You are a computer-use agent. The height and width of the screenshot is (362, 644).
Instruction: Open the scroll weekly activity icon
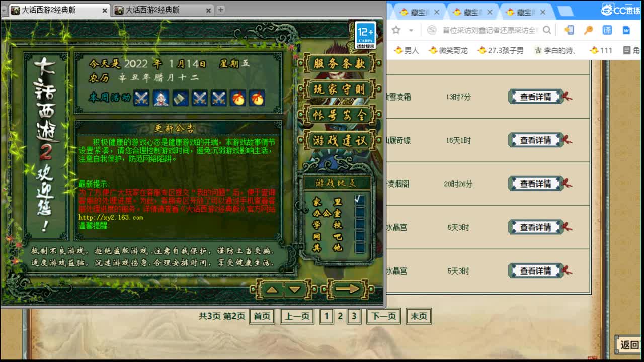[x=180, y=98]
